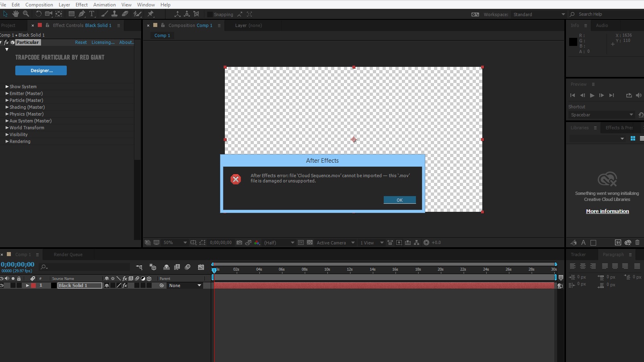
Task: Open the Particular Designer button
Action: click(41, 70)
